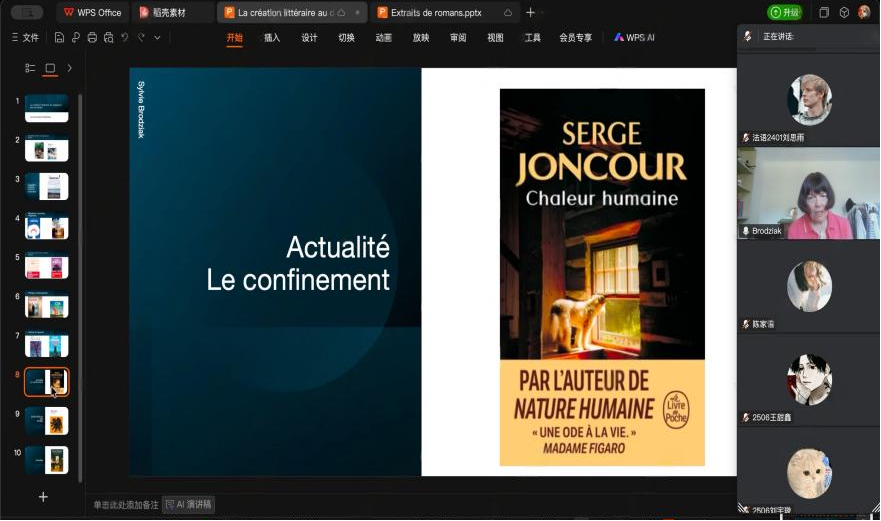Select the 放映 ribbon tab
Image resolution: width=881 pixels, height=521 pixels.
pyautogui.click(x=421, y=38)
